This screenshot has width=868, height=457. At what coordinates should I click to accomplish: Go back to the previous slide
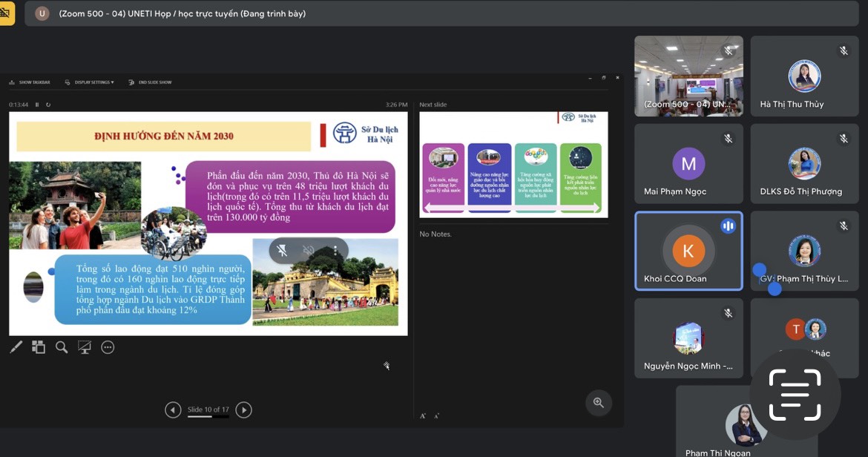173,410
